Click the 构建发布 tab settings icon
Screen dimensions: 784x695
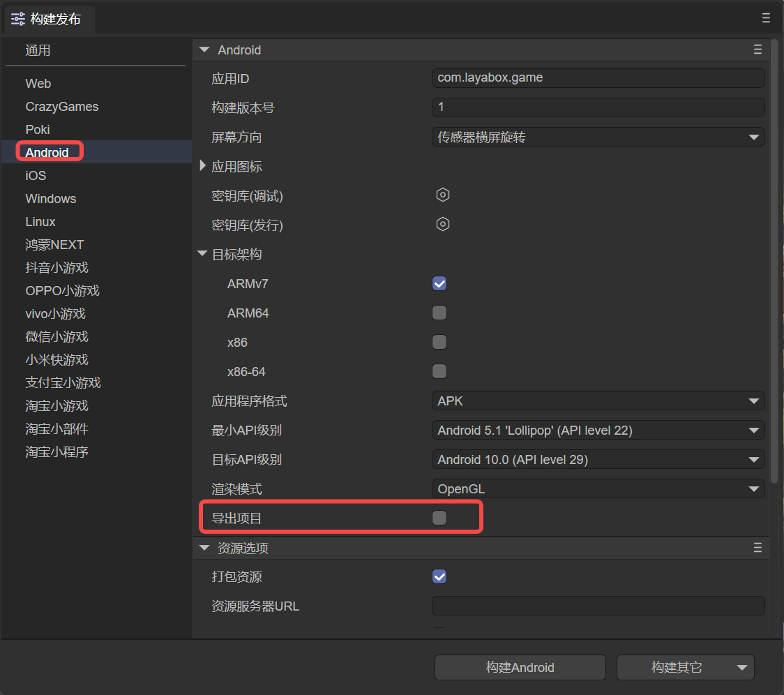coord(18,20)
